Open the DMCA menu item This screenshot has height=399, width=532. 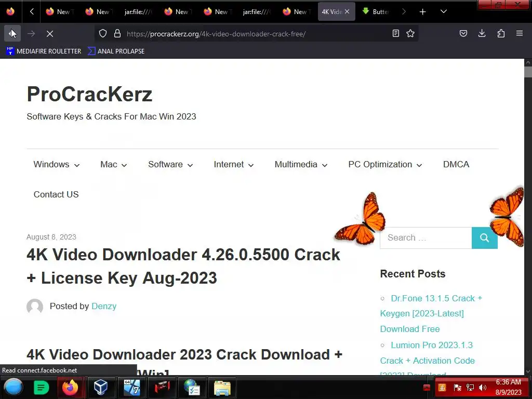tap(456, 165)
